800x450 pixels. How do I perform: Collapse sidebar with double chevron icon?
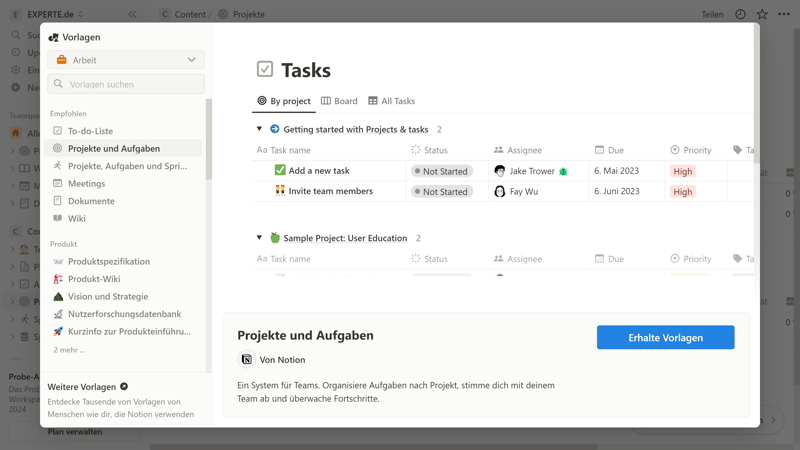click(132, 15)
